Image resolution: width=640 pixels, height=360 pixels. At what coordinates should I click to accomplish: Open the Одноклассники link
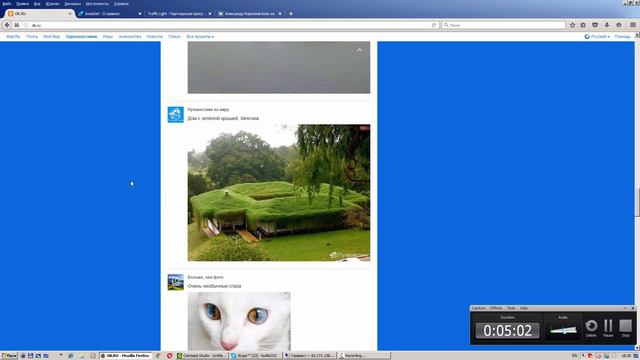(x=81, y=36)
